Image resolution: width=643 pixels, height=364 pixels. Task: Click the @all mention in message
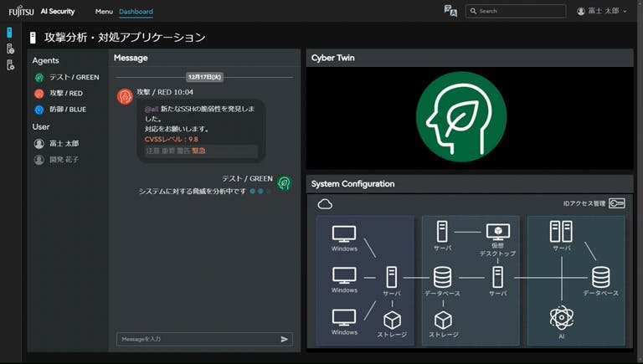click(x=152, y=109)
